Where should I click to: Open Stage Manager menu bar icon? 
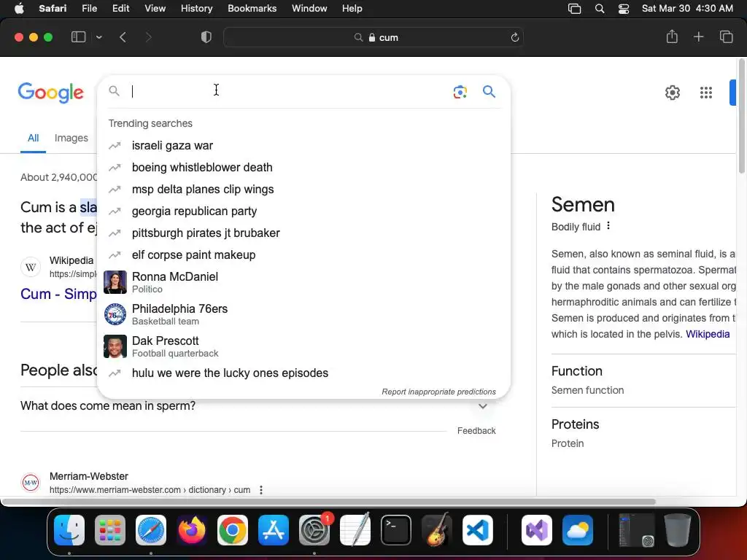coord(575,9)
